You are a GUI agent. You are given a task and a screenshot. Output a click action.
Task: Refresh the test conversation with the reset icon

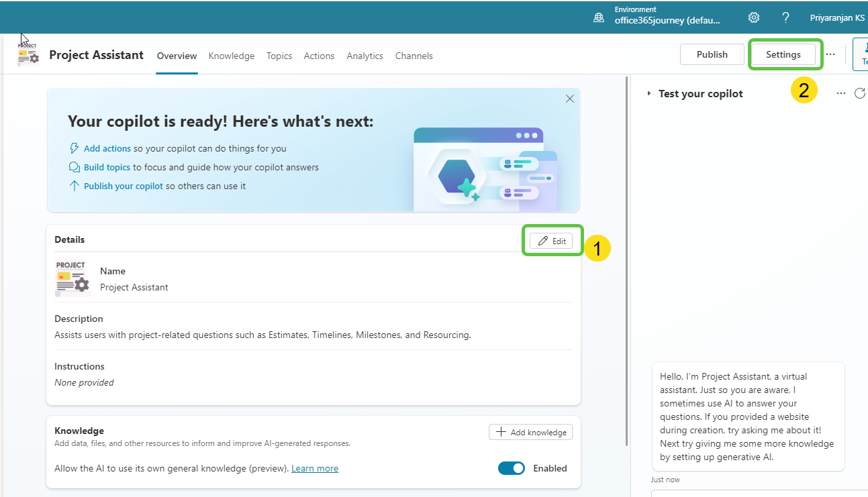860,93
